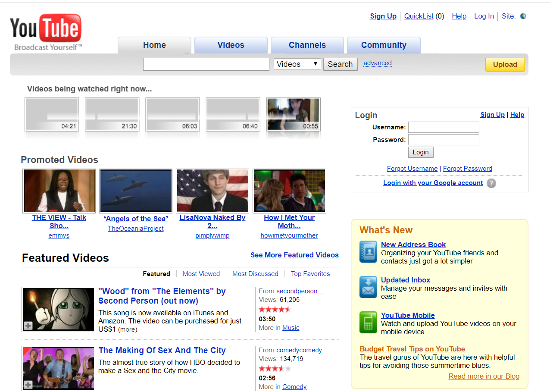Open "THE VIEW - Talk Sho..." title link
Image resolution: width=550 pixels, height=392 pixels.
click(59, 222)
